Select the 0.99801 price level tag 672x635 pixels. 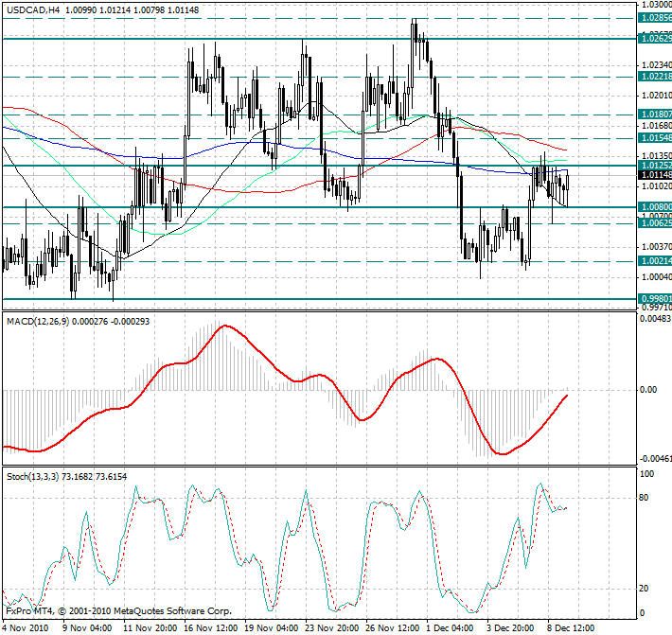pyautogui.click(x=655, y=298)
